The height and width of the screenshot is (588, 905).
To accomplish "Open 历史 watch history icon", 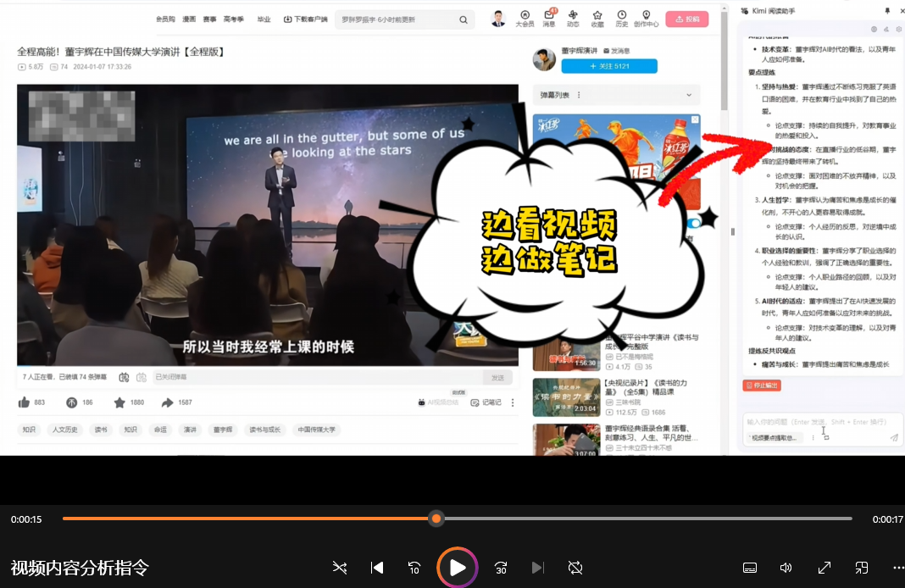I will click(x=622, y=19).
